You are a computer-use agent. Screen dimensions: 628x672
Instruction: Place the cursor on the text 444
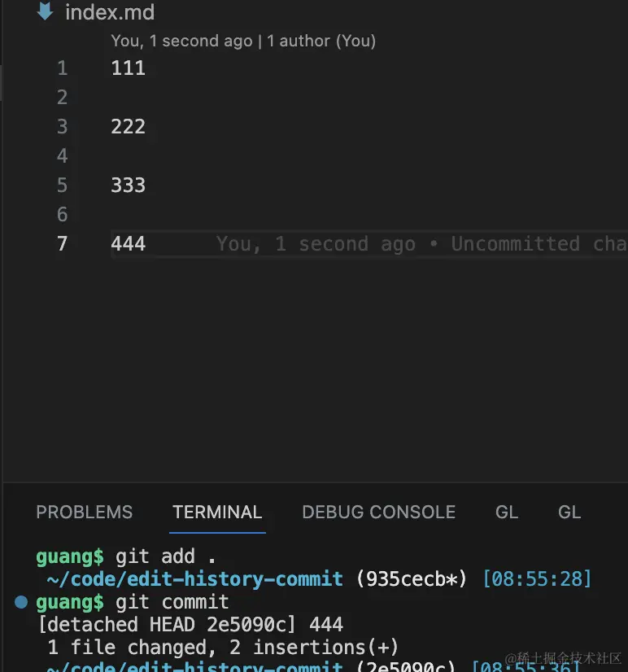click(x=129, y=244)
